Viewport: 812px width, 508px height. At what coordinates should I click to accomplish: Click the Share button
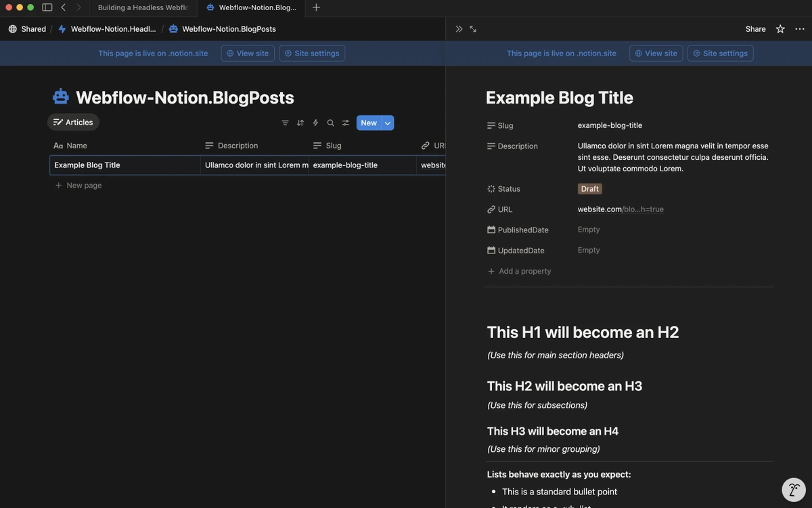[x=756, y=29]
